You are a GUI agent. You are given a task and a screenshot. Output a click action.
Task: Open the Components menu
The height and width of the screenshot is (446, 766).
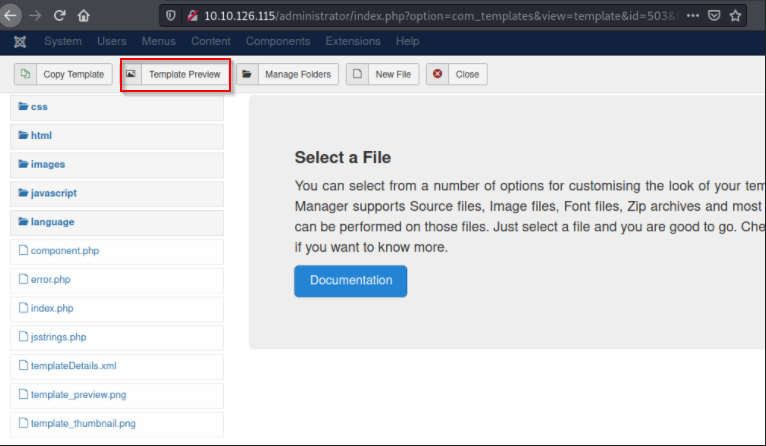tap(277, 41)
